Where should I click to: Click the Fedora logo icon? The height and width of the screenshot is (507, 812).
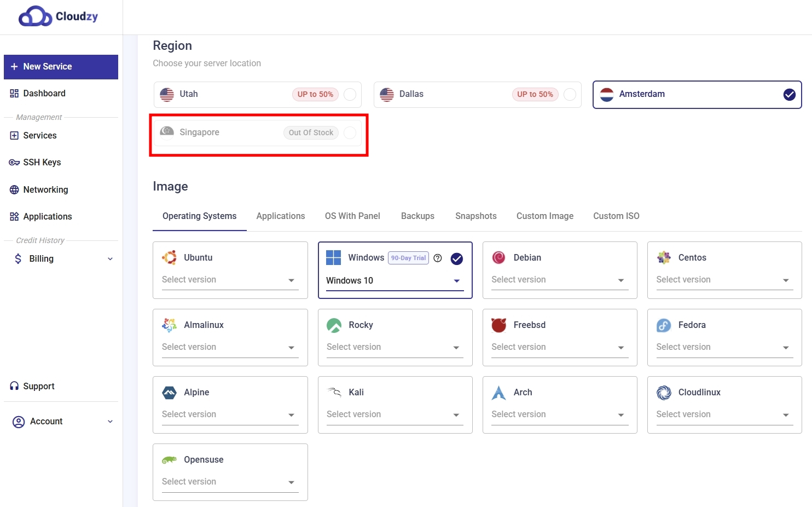[x=664, y=325]
